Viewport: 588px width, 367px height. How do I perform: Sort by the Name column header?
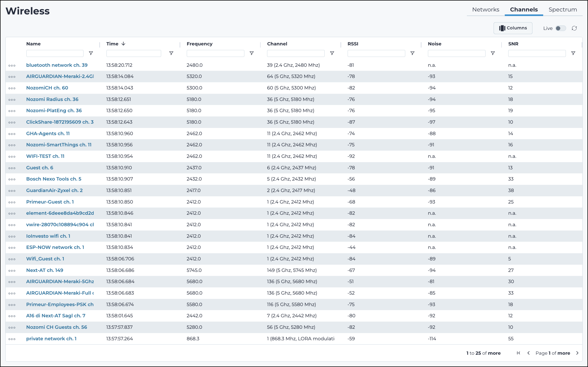click(x=33, y=44)
